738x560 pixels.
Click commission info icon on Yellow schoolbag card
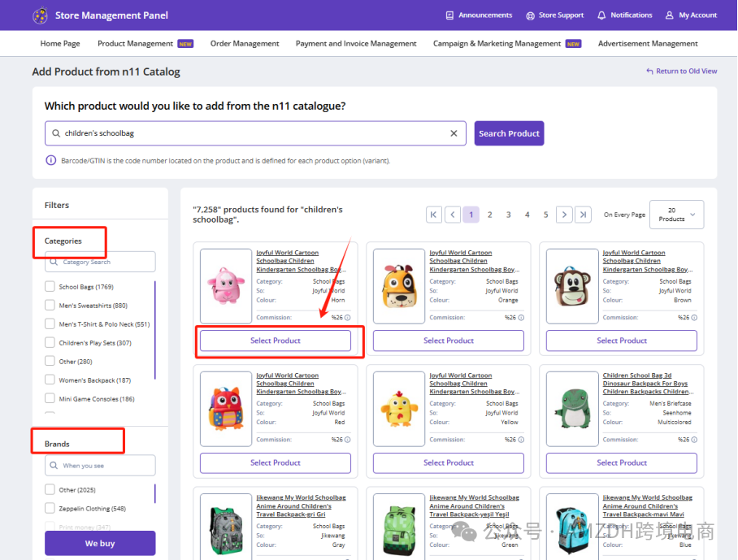point(521,440)
